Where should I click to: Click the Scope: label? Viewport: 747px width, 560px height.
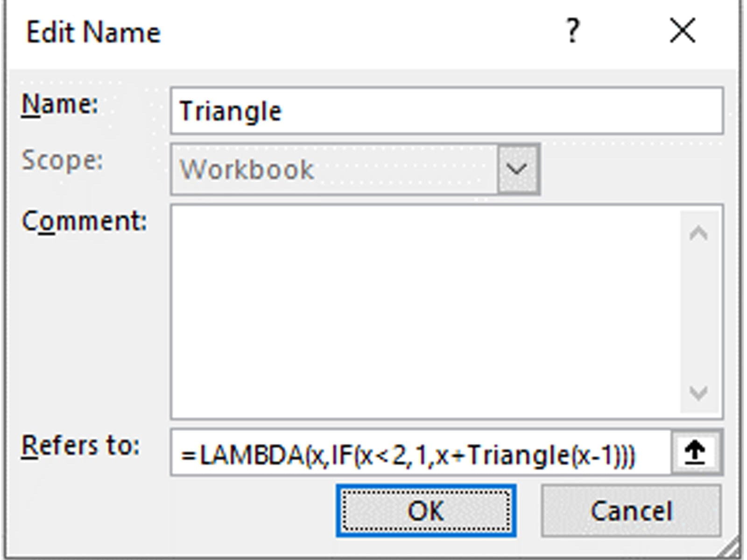coord(62,161)
